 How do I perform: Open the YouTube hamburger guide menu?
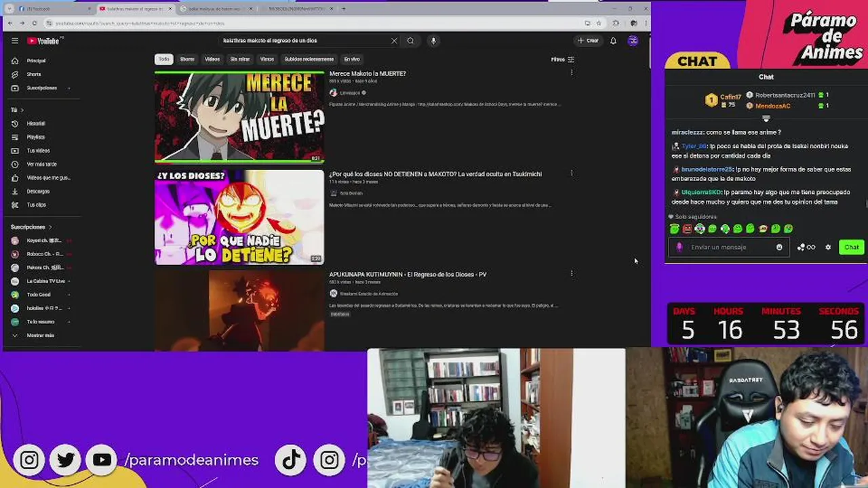(14, 41)
